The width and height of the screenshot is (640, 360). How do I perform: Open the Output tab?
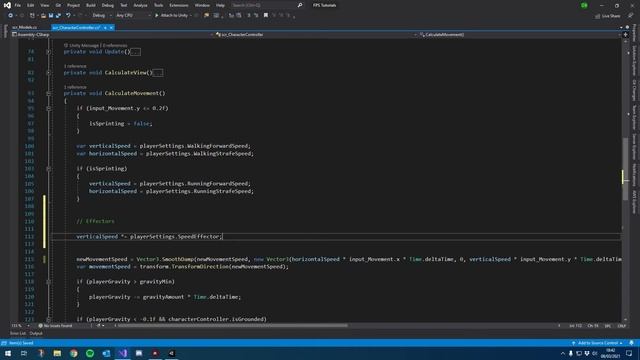pos(36,333)
